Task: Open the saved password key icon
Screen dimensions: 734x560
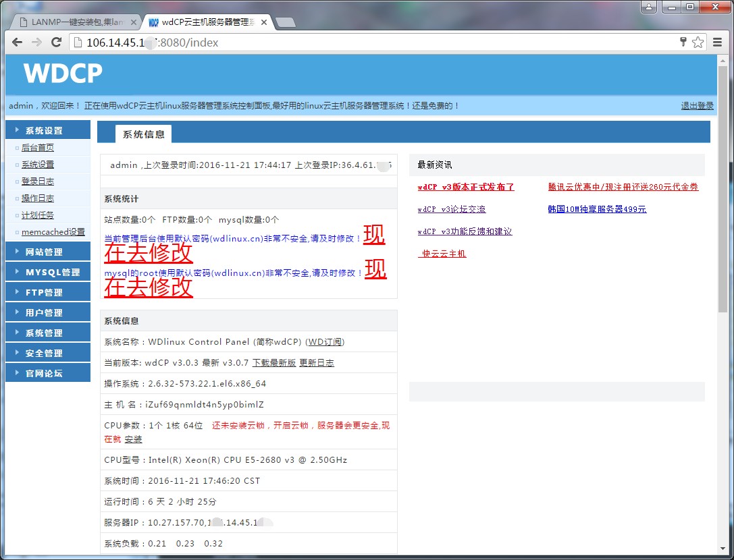Action: (x=683, y=42)
